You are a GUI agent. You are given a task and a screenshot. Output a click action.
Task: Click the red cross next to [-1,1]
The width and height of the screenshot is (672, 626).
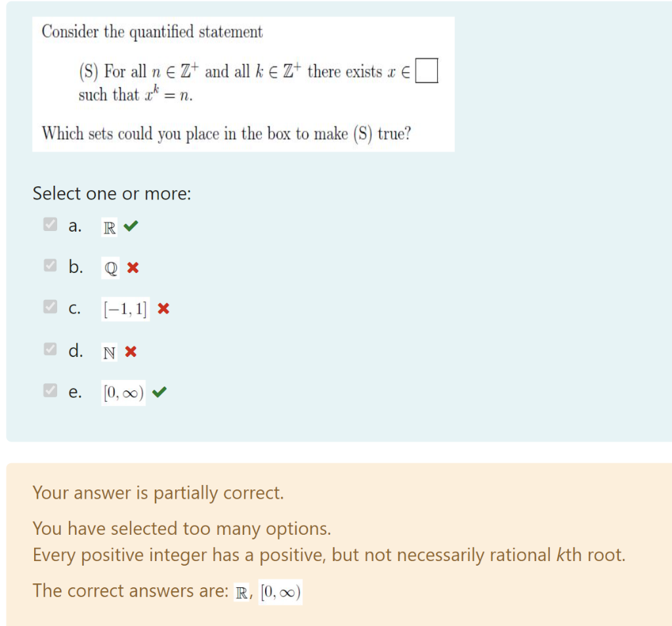click(x=162, y=308)
